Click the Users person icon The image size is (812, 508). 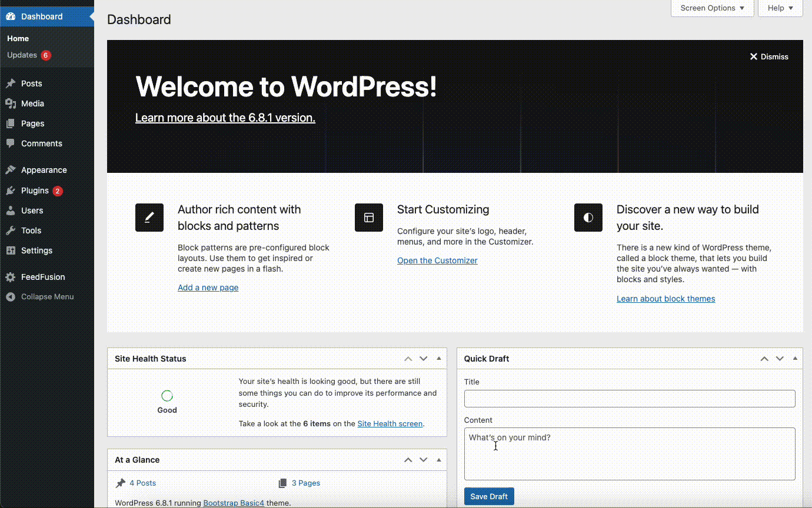coord(11,210)
